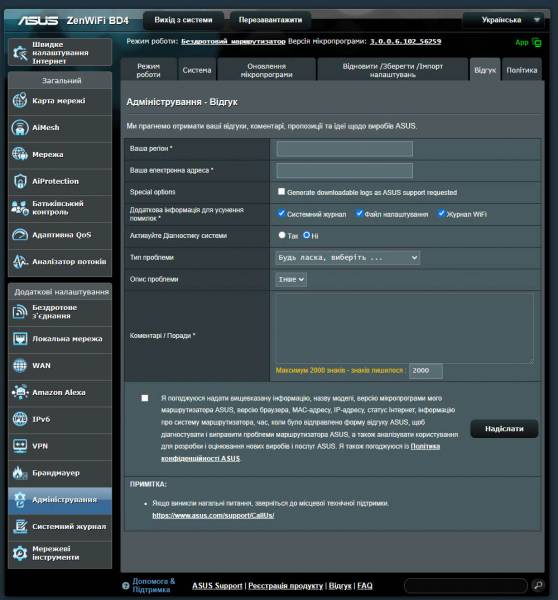Open the Відновити/Зберегти/Імпорт налаштувань tab
The height and width of the screenshot is (600, 558).
tap(393, 70)
